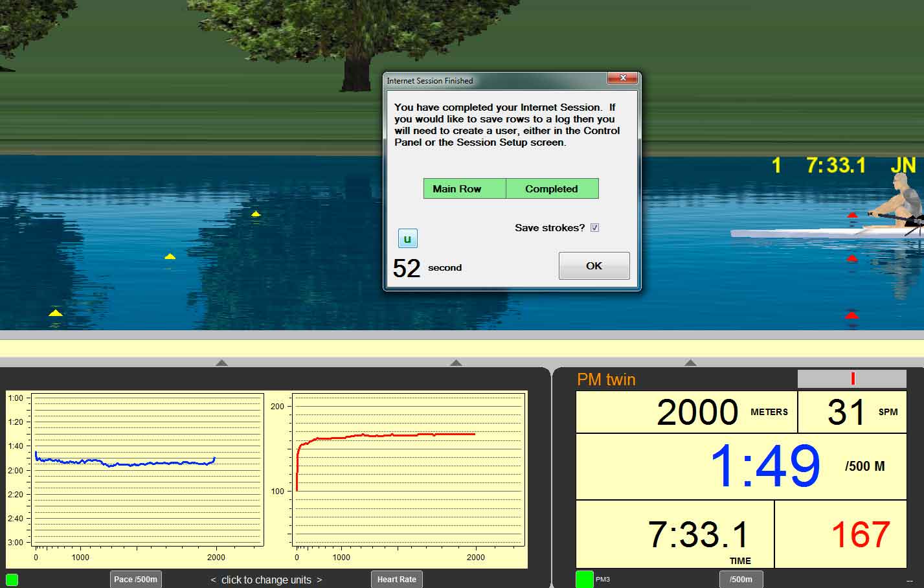Click the 2000 METERS distance display
The image size is (924, 588).
686,412
